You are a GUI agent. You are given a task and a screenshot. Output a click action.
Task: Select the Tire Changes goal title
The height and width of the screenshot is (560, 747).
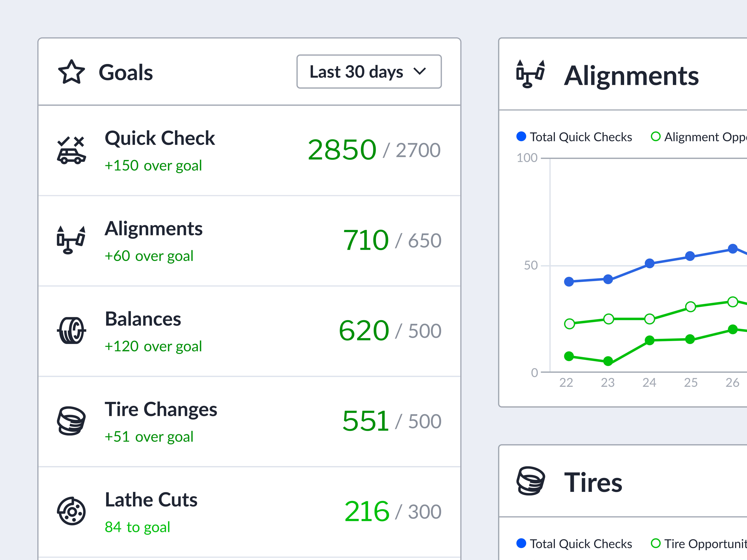click(161, 409)
